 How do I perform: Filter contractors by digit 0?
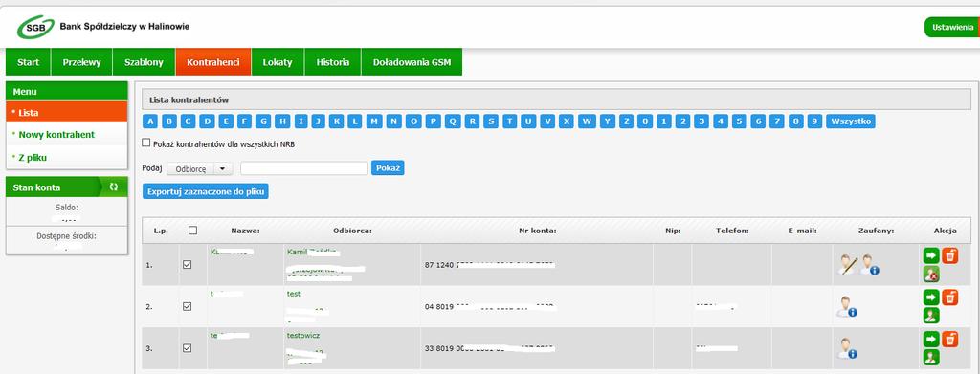(646, 121)
